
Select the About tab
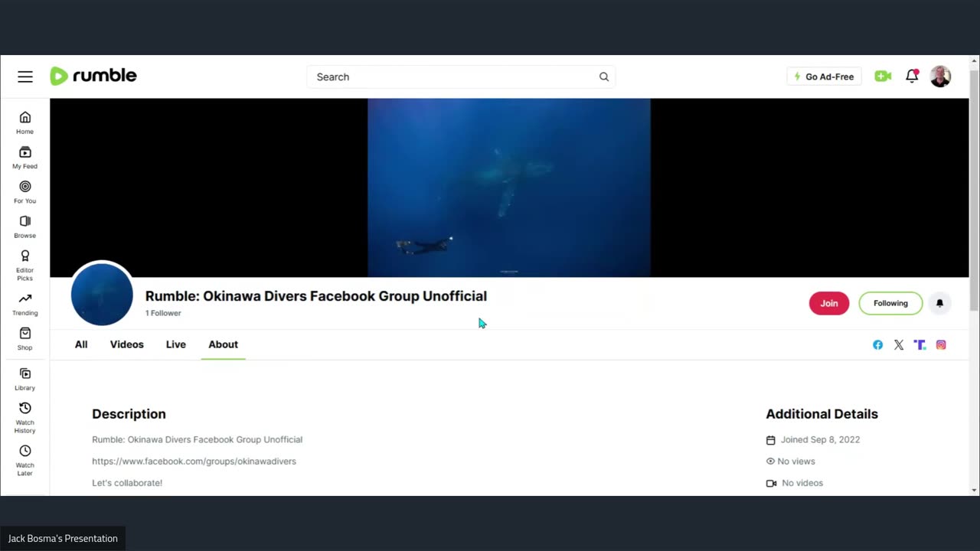(x=224, y=344)
